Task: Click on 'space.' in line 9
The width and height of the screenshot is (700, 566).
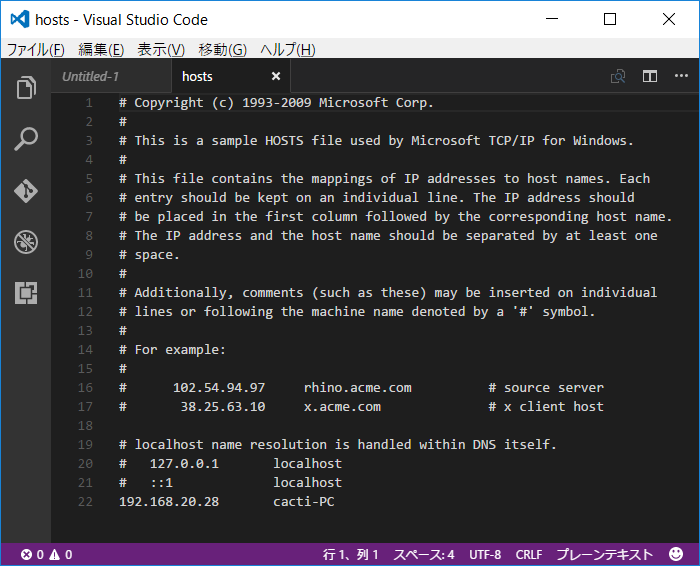Action: (157, 255)
